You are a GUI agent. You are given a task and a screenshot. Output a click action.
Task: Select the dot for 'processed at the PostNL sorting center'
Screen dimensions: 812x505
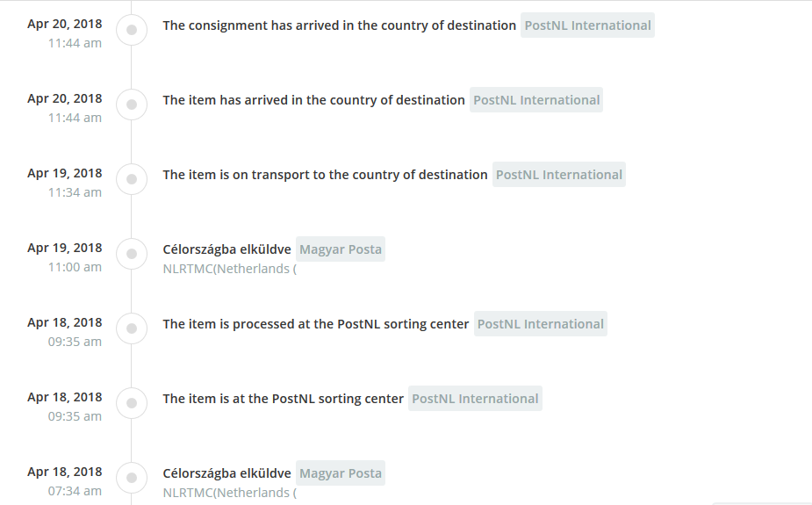pyautogui.click(x=131, y=328)
